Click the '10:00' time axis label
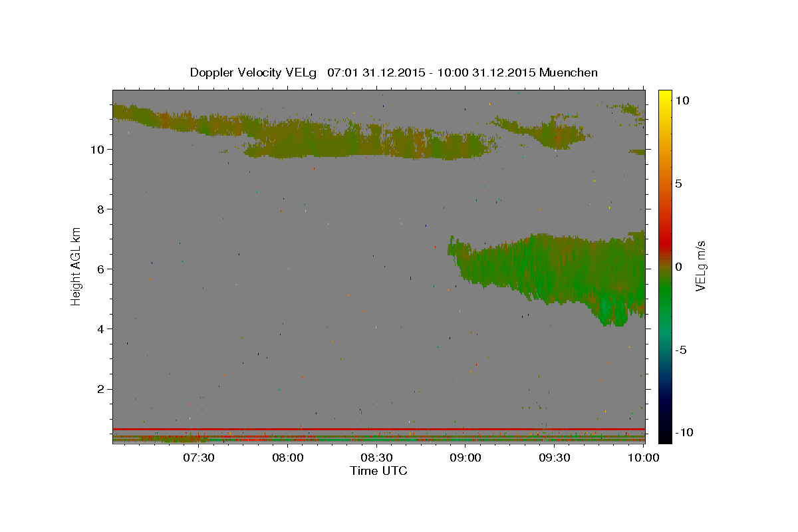798x532 pixels. coord(644,458)
